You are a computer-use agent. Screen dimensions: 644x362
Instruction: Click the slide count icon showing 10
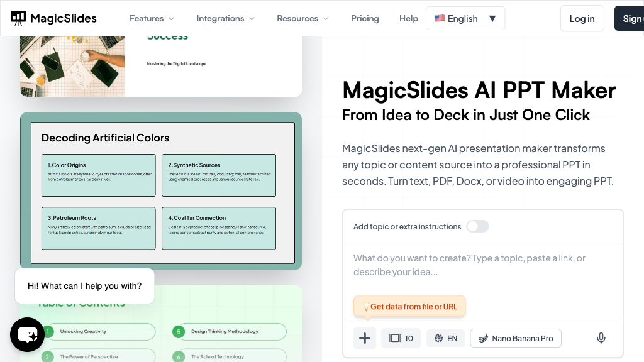click(x=395, y=338)
